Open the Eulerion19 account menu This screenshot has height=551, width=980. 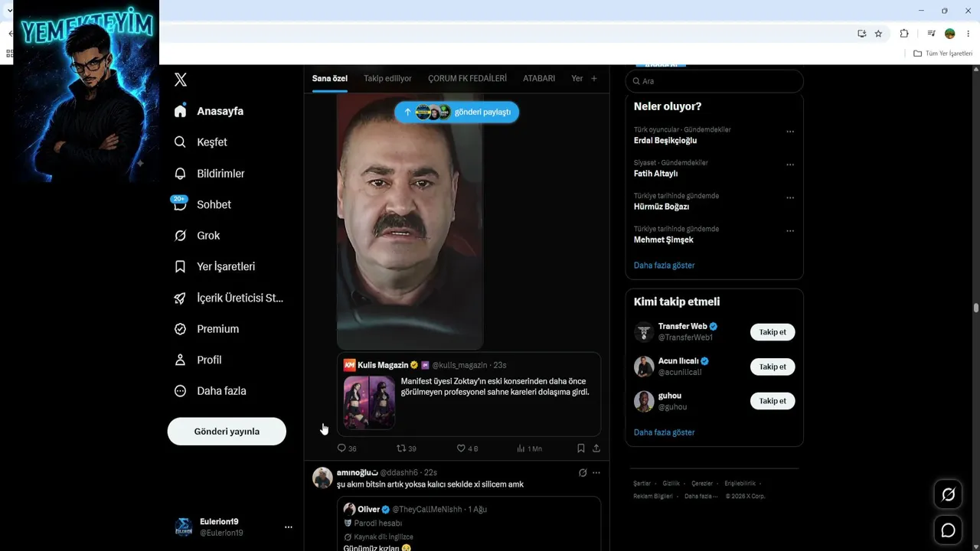click(233, 527)
